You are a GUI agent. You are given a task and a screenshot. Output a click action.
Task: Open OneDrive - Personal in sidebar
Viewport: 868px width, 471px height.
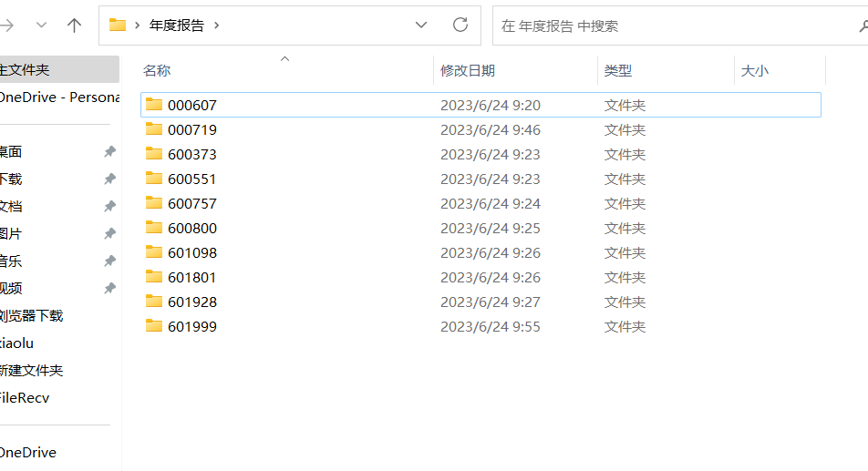[59, 97]
